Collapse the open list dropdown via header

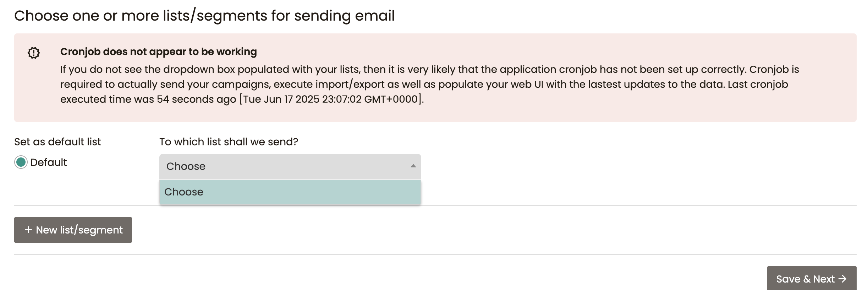coord(290,166)
